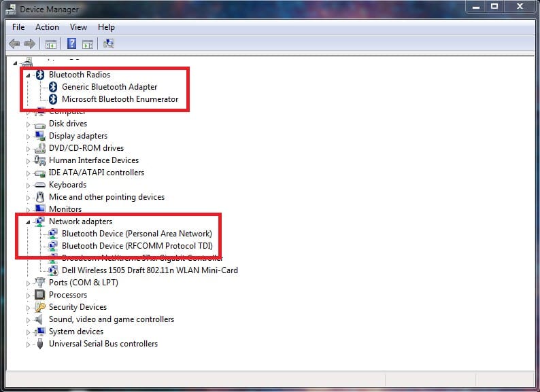Open the Action menu
Image resolution: width=540 pixels, height=392 pixels.
47,27
